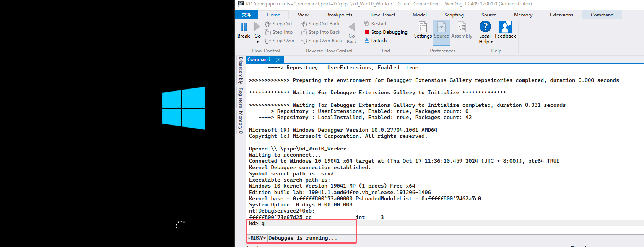
Task: Expand the Go dropdown arrow
Action: point(257,42)
